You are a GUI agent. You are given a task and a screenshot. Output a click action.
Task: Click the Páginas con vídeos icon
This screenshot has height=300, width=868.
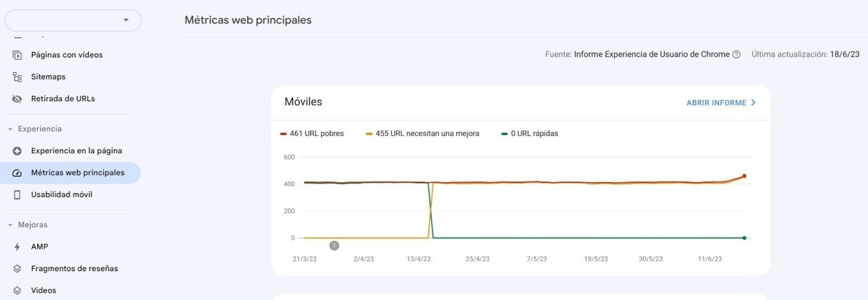point(17,55)
